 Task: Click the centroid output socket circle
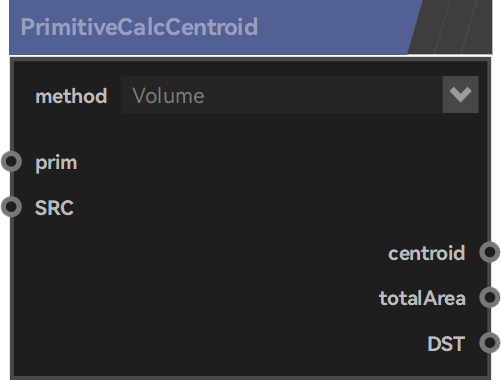(489, 252)
